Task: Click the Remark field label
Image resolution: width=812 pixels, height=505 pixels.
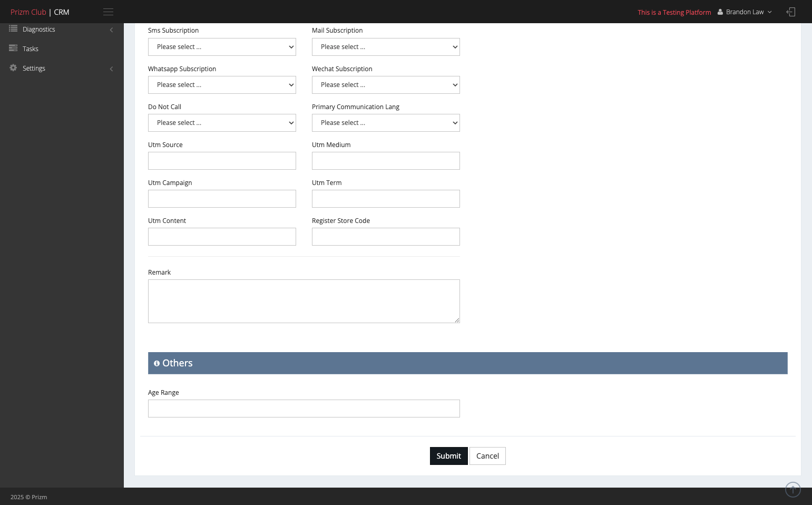Action: point(160,273)
